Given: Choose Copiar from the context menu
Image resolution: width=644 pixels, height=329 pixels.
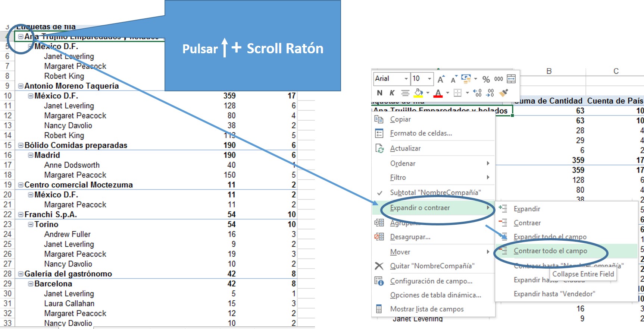Looking at the screenshot, I should (400, 119).
